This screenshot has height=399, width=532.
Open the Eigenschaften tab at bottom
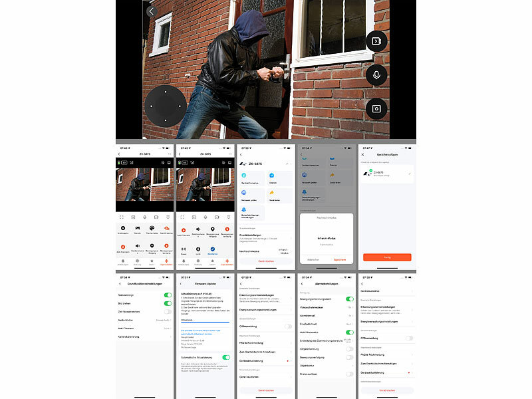165,262
